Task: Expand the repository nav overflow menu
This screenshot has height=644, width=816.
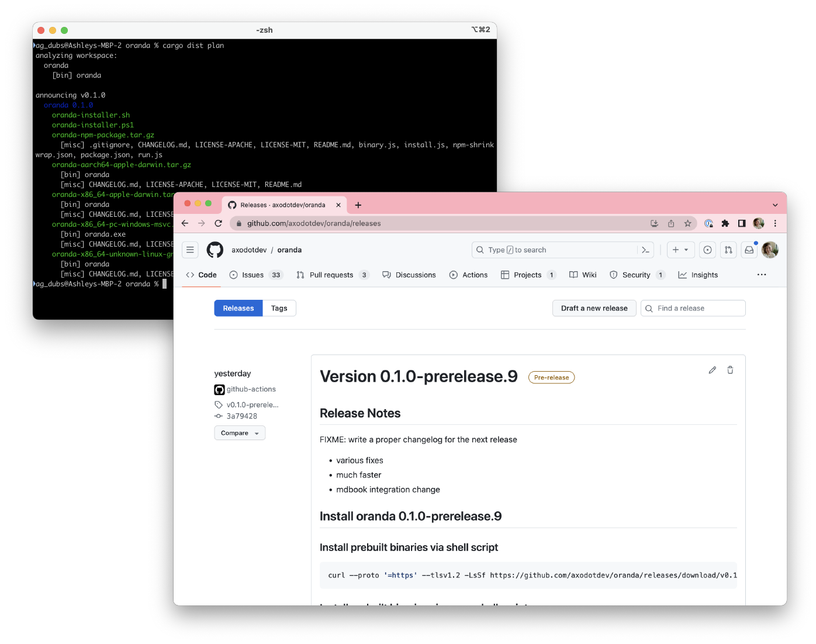Action: [x=761, y=275]
